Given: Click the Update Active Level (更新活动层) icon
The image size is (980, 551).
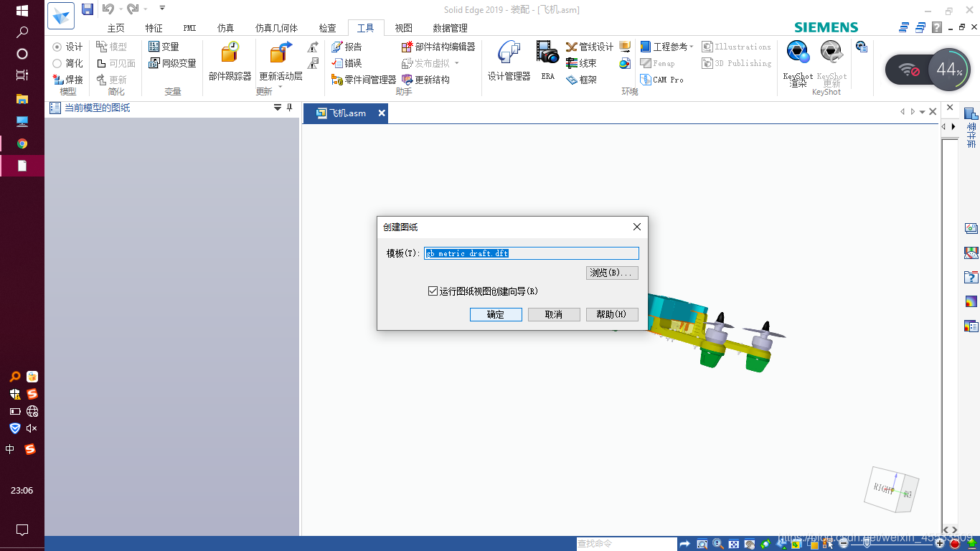Looking at the screenshot, I should [x=281, y=53].
